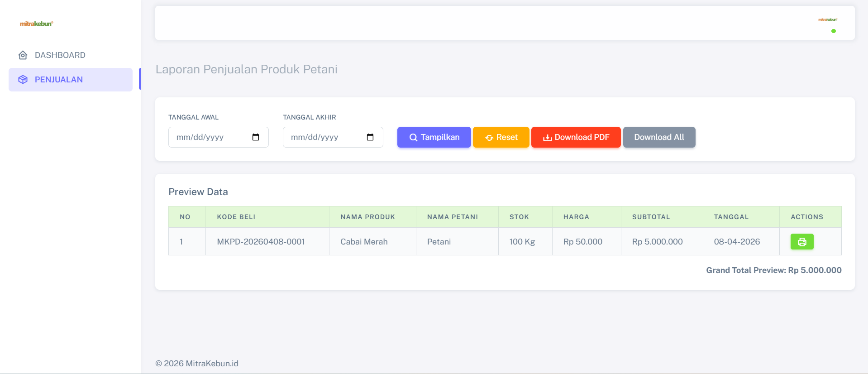Click the Laporan Penjualan Produk Petani title
Viewport: 868px width, 374px height.
point(247,69)
